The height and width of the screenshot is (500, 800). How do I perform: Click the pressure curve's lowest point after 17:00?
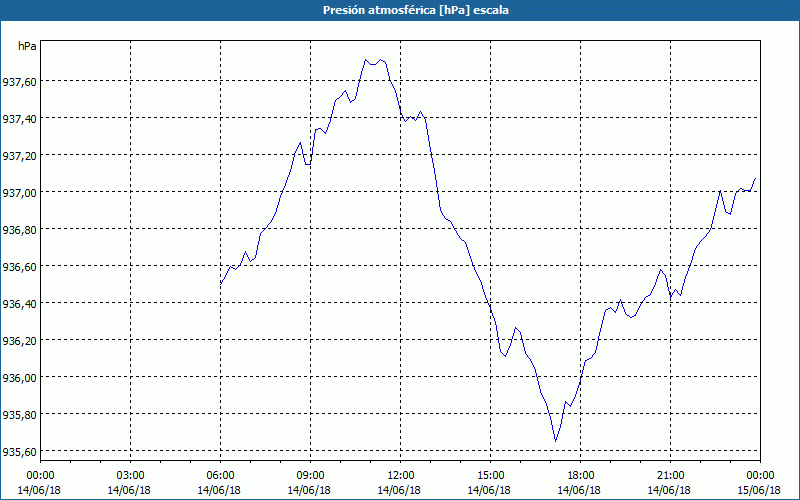555,441
